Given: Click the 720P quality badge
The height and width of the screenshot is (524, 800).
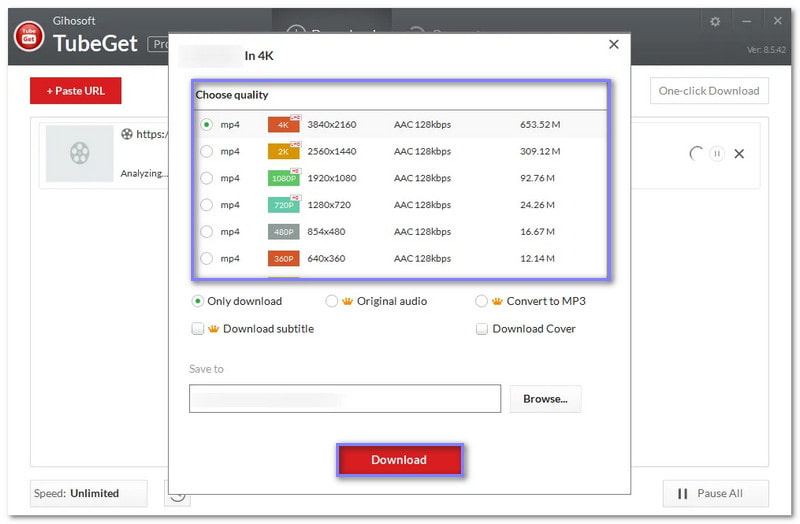Looking at the screenshot, I should click(x=284, y=205).
